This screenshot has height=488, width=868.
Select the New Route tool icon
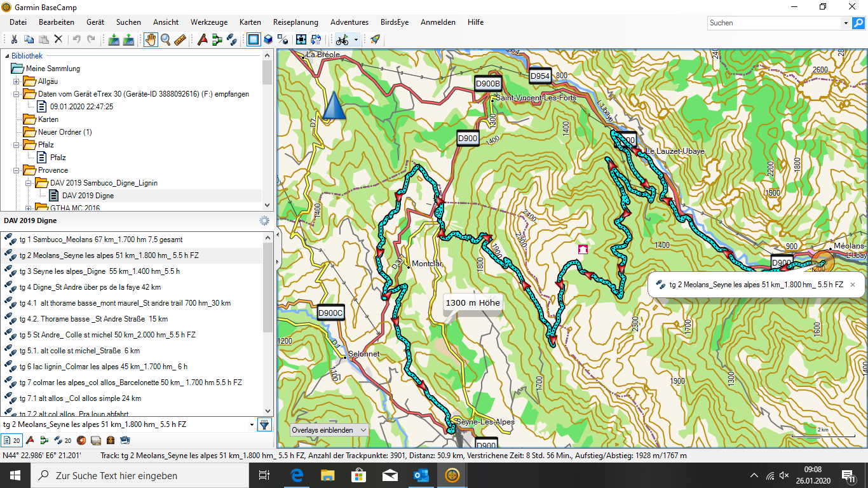click(x=217, y=39)
